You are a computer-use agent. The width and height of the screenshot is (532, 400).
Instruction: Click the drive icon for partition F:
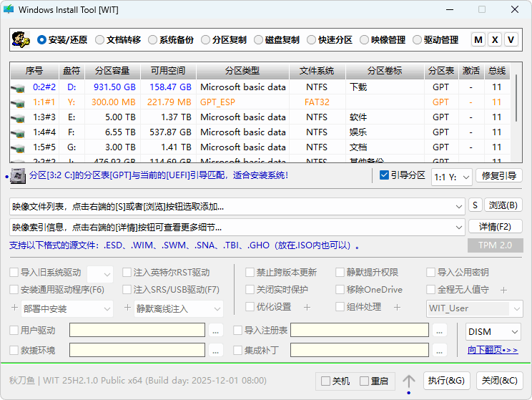point(18,133)
